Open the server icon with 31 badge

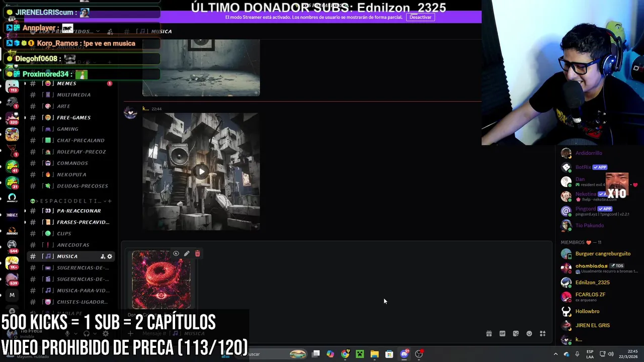[x=12, y=182]
